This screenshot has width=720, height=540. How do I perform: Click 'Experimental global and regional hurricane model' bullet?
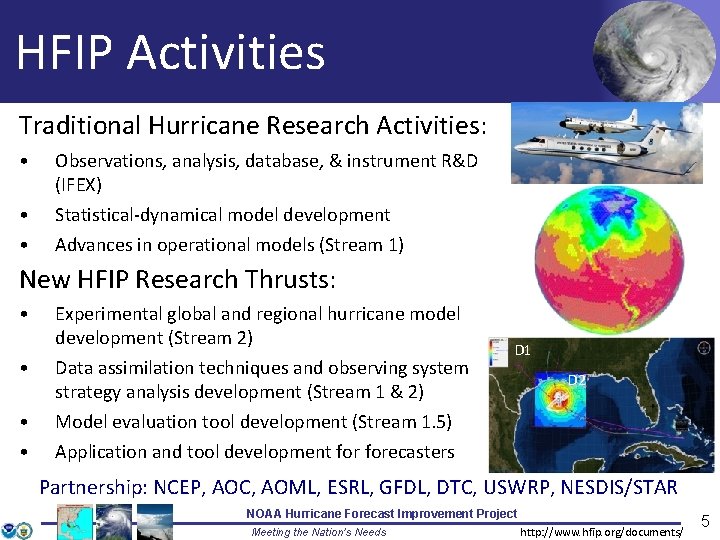258,314
